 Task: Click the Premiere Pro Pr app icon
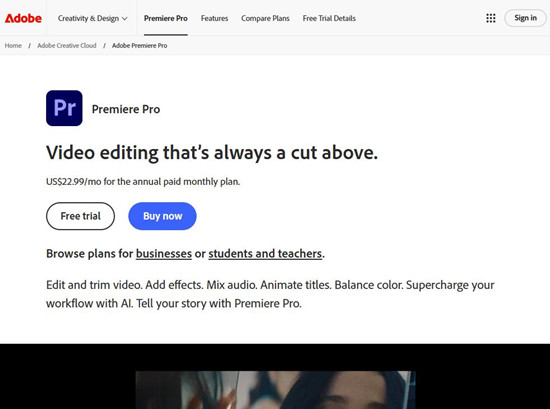(64, 108)
